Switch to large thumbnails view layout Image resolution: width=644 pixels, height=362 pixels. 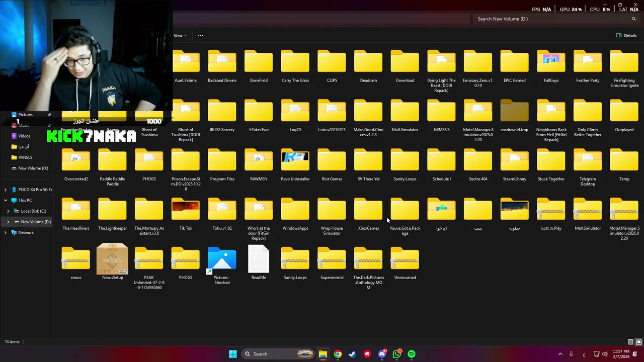[x=639, y=342]
